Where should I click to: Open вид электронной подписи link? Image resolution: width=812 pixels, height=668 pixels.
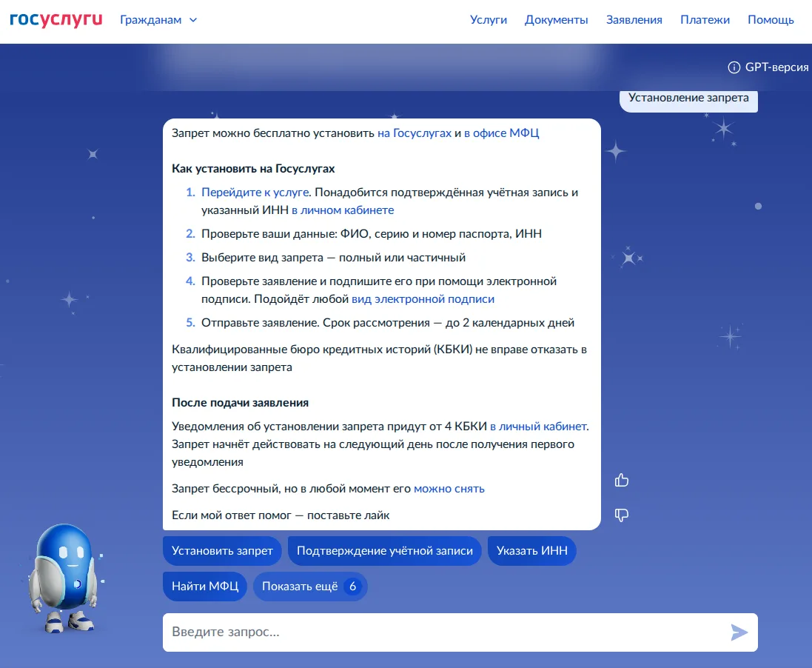tap(423, 299)
